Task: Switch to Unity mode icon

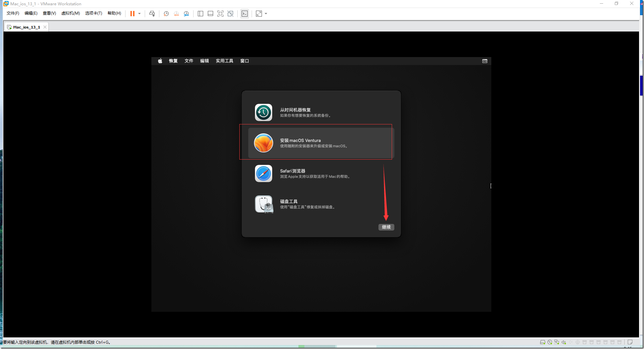Action: [230, 14]
